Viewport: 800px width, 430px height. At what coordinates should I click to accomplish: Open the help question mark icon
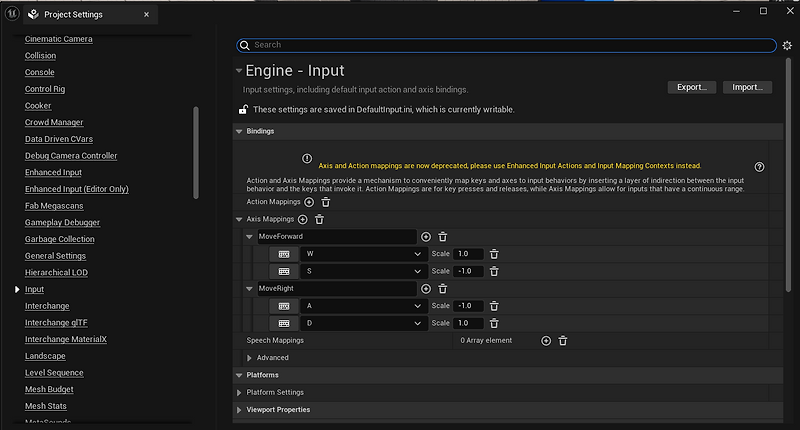point(759,167)
